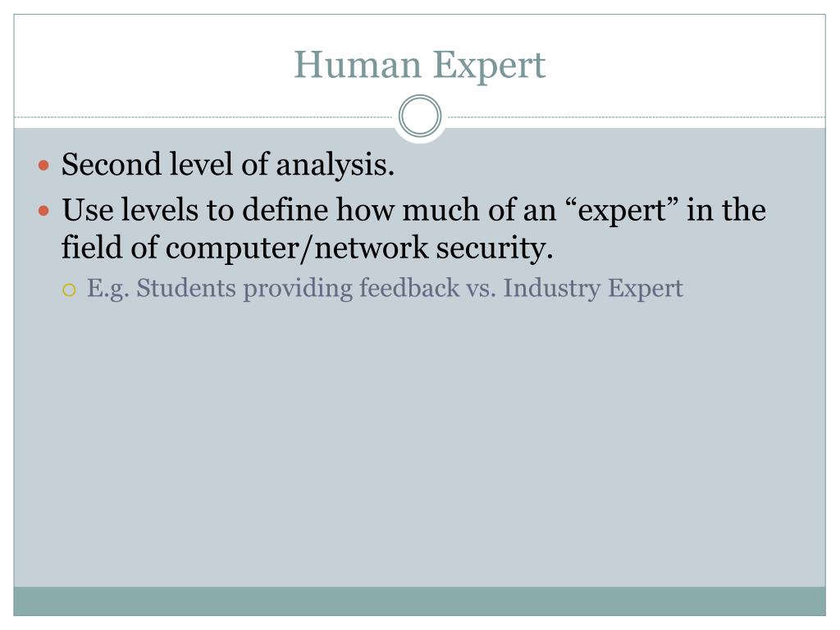Click the dotted divider line right of the circle
The height and width of the screenshot is (630, 840).
[634, 116]
